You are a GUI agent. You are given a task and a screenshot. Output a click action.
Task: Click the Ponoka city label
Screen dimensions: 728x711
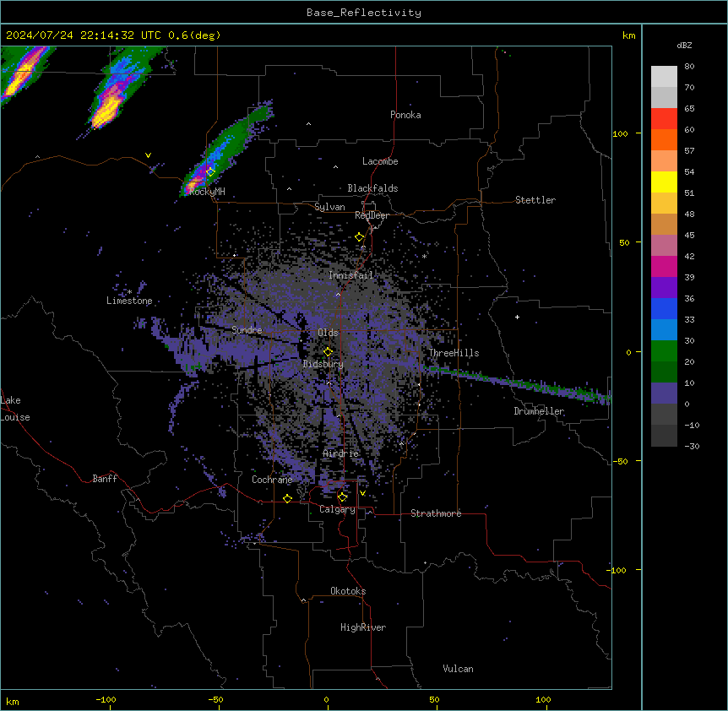pos(405,115)
